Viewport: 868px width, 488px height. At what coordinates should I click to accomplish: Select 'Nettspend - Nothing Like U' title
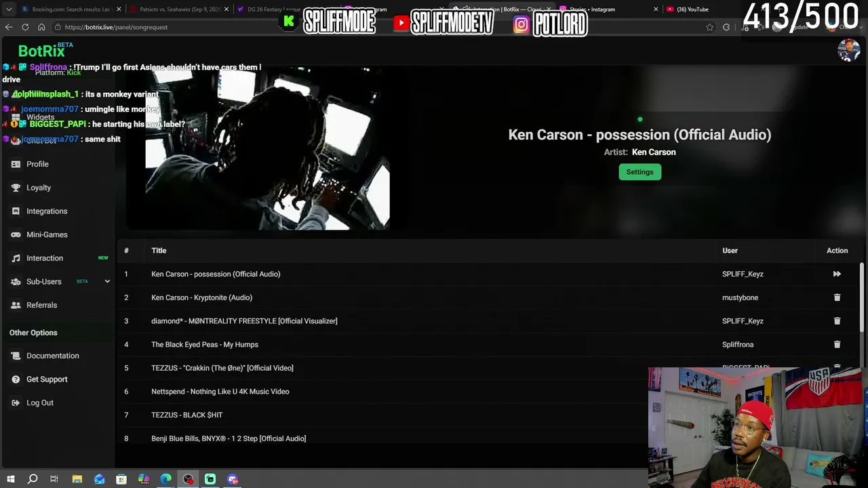click(x=220, y=392)
